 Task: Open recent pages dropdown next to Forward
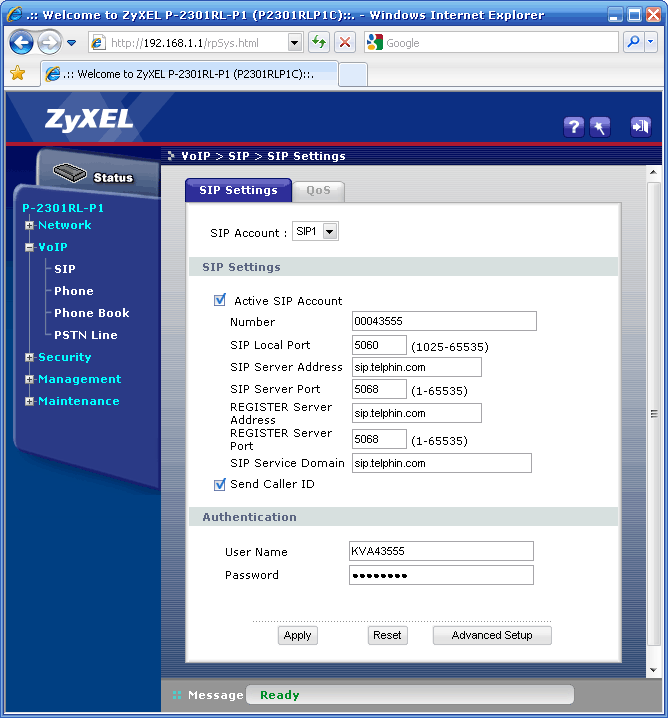click(71, 43)
